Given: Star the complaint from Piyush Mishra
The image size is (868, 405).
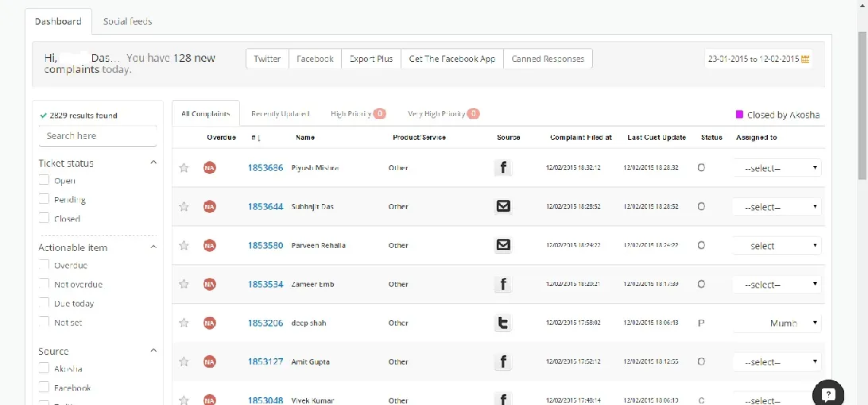Looking at the screenshot, I should tap(184, 168).
